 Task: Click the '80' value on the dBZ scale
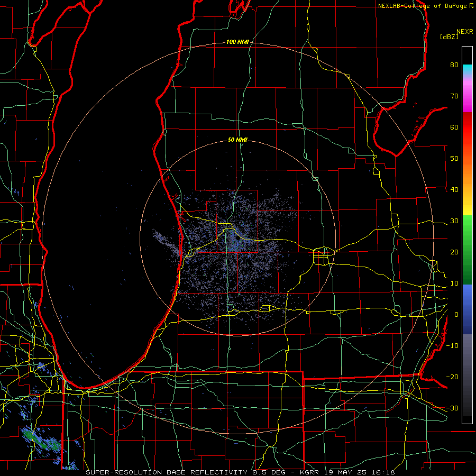click(x=454, y=65)
